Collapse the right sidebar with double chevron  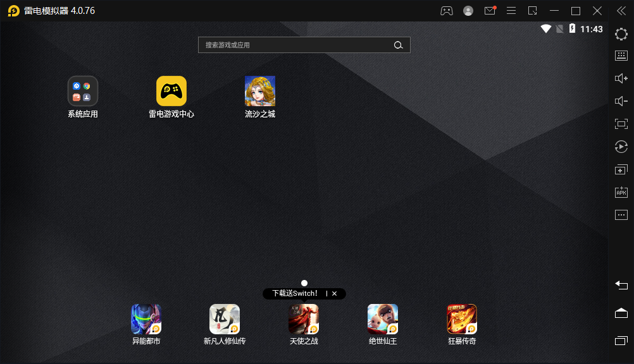(621, 11)
